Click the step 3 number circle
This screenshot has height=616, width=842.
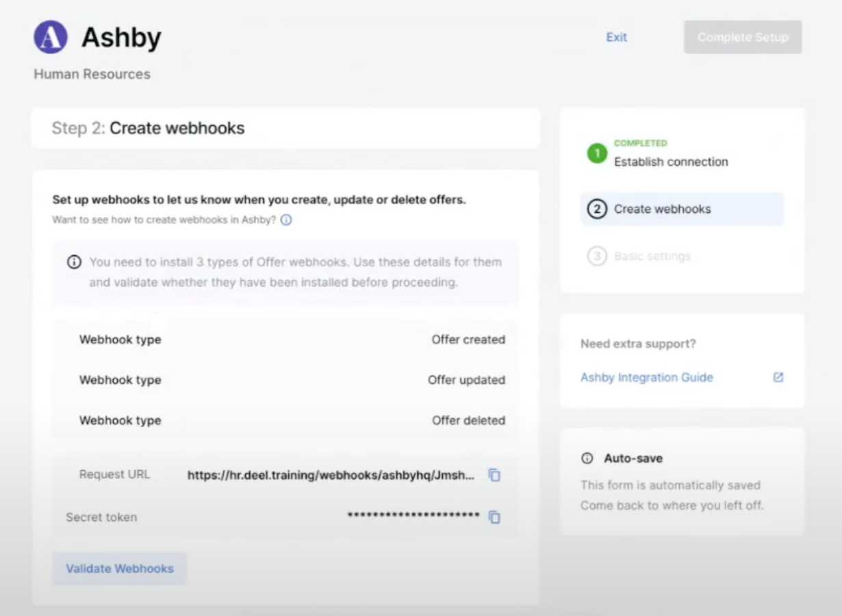click(x=597, y=257)
